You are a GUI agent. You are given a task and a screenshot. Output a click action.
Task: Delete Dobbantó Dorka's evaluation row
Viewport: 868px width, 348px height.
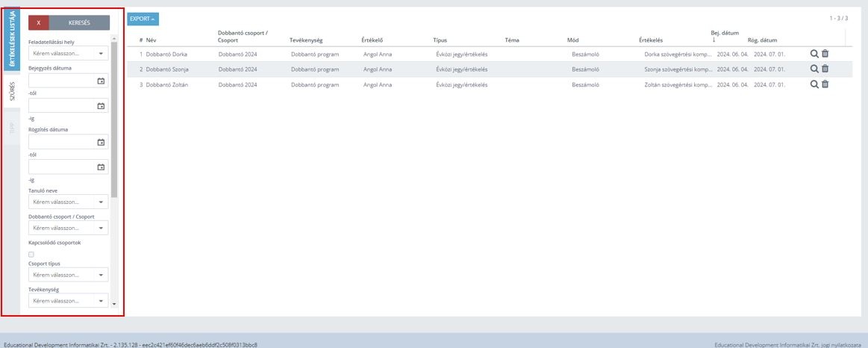(x=825, y=54)
